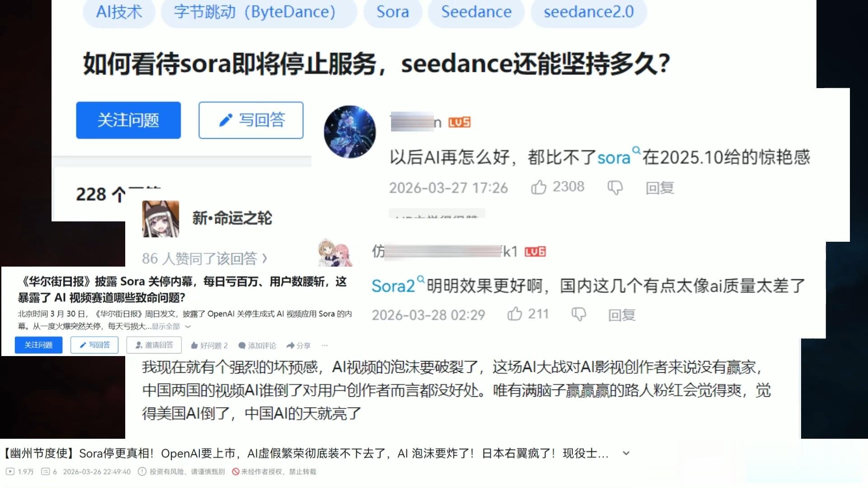Open 新·命运之轮 user avatar
868x488 pixels.
pos(160,219)
